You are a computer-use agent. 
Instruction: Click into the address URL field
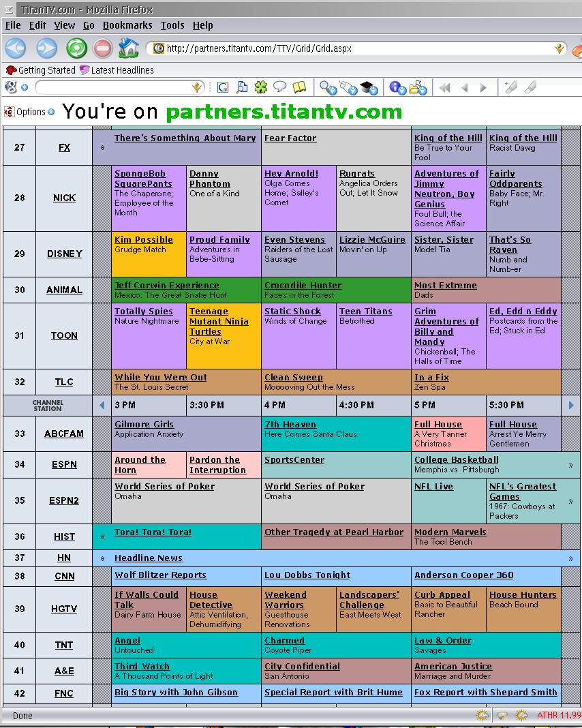(x=357, y=48)
